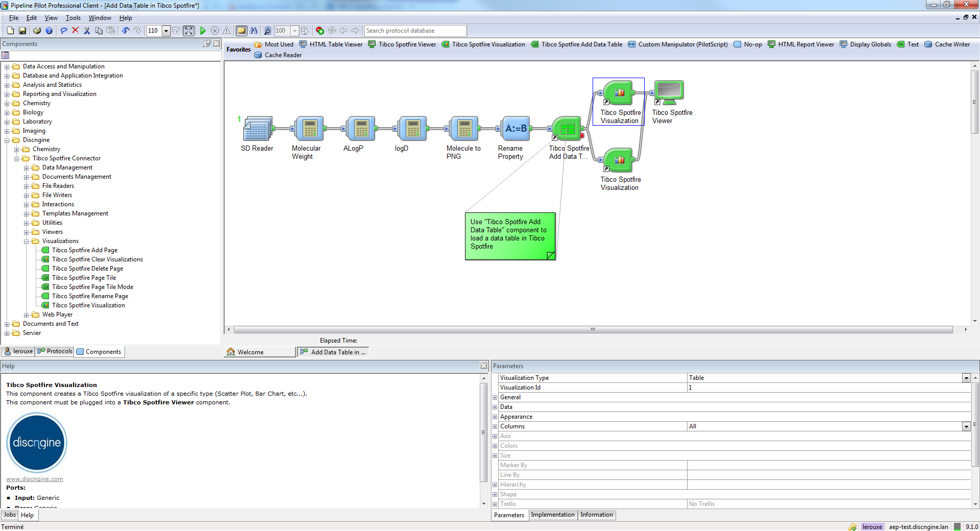Viewport: 980px width, 531px height.
Task: Select Tibco Spotfire Rename Page item
Action: tap(90, 296)
